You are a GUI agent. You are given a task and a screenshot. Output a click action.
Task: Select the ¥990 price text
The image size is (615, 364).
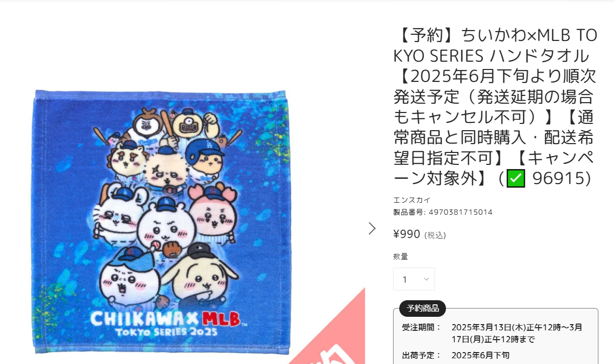pyautogui.click(x=407, y=234)
